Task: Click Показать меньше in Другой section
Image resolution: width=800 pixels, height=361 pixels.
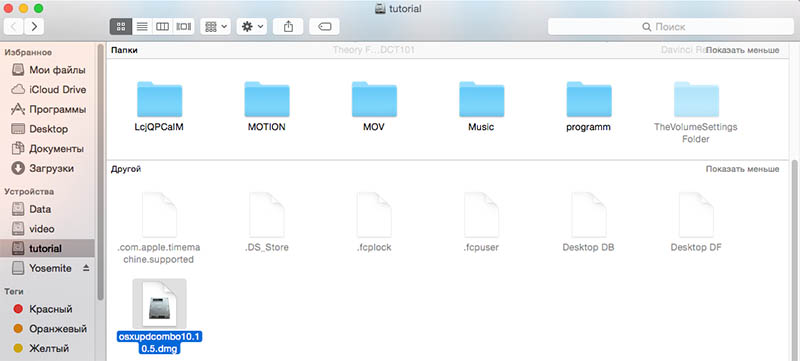Action: pos(742,169)
